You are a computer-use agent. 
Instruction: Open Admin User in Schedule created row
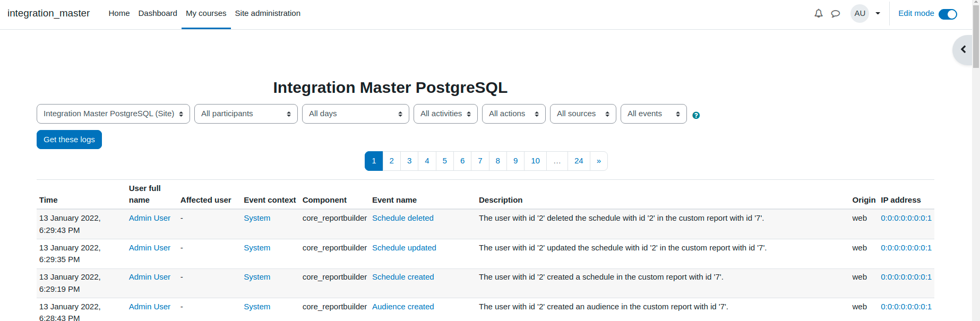150,277
